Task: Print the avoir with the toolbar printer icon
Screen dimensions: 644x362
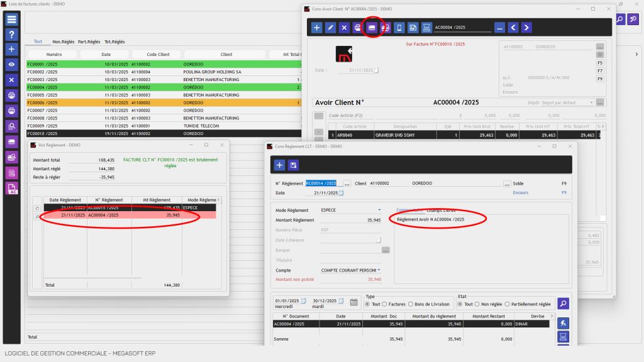Action: (x=358, y=28)
